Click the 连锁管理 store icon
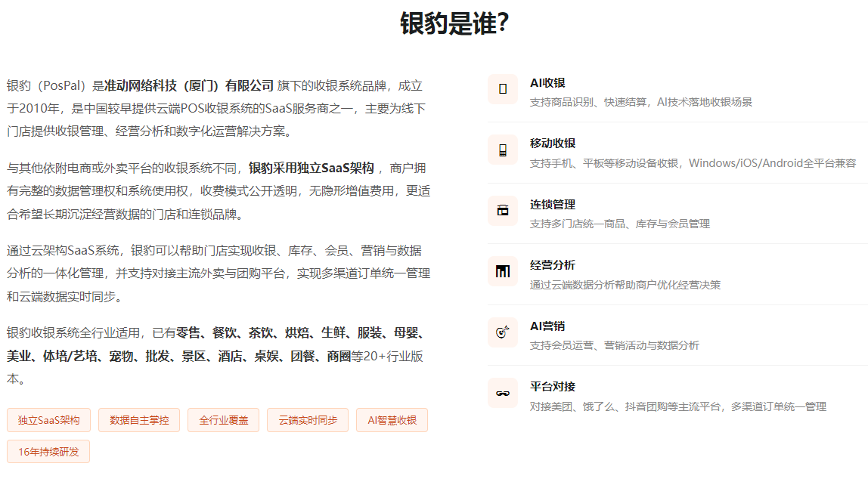 pos(503,210)
